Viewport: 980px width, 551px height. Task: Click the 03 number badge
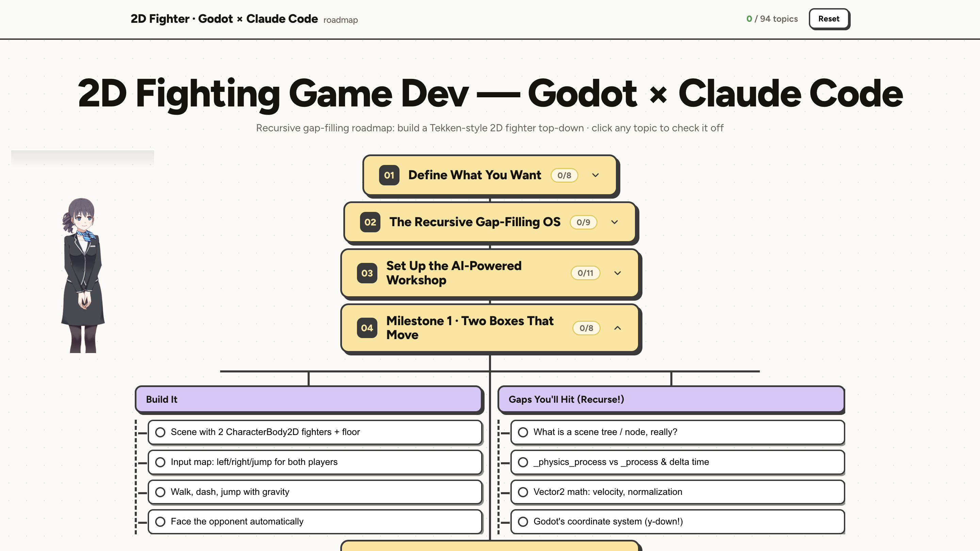[367, 273]
